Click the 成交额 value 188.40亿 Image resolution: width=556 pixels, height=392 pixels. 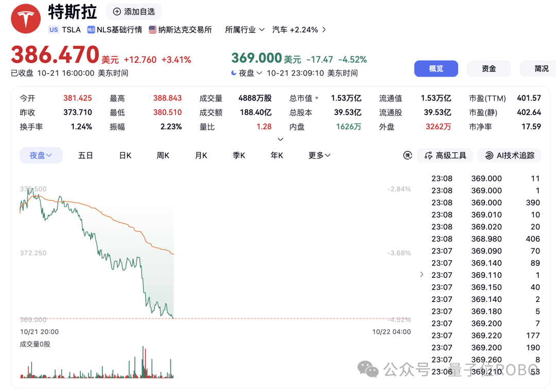tap(256, 112)
